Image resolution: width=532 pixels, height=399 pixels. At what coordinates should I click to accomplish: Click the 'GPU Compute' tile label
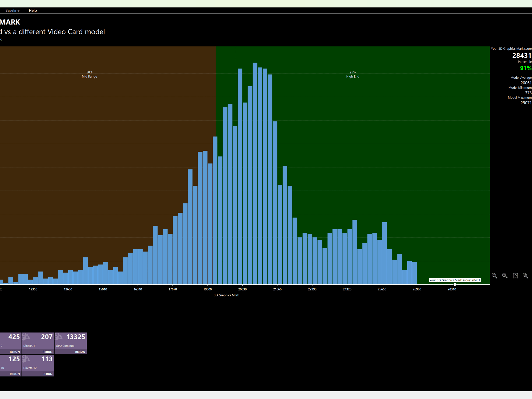65,346
